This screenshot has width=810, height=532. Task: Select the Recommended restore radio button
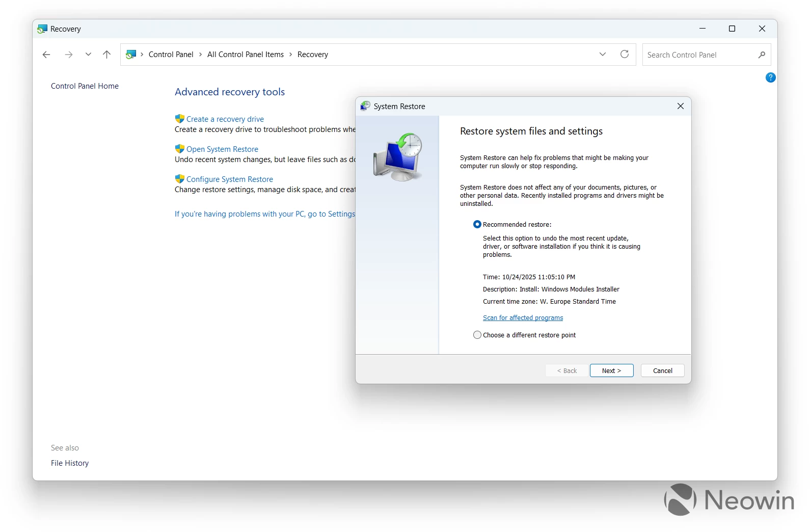tap(477, 224)
